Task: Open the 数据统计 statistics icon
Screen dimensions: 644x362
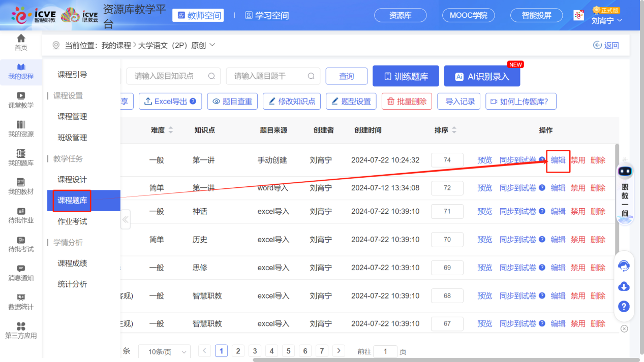Action: click(x=20, y=302)
